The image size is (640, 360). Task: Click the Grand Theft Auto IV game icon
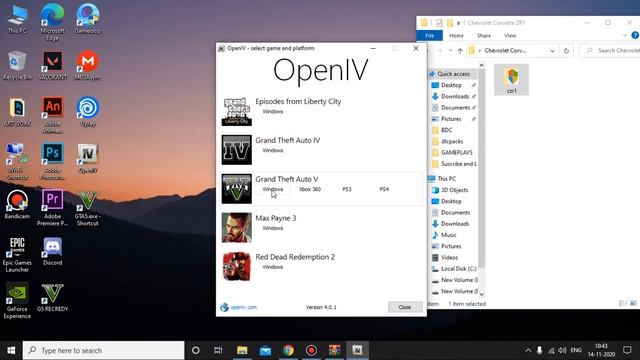[x=237, y=150]
